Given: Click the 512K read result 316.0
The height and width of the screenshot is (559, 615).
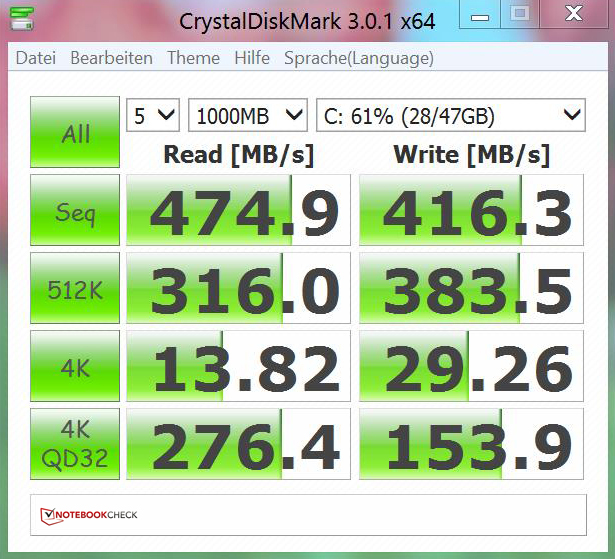Looking at the screenshot, I should tap(238, 288).
